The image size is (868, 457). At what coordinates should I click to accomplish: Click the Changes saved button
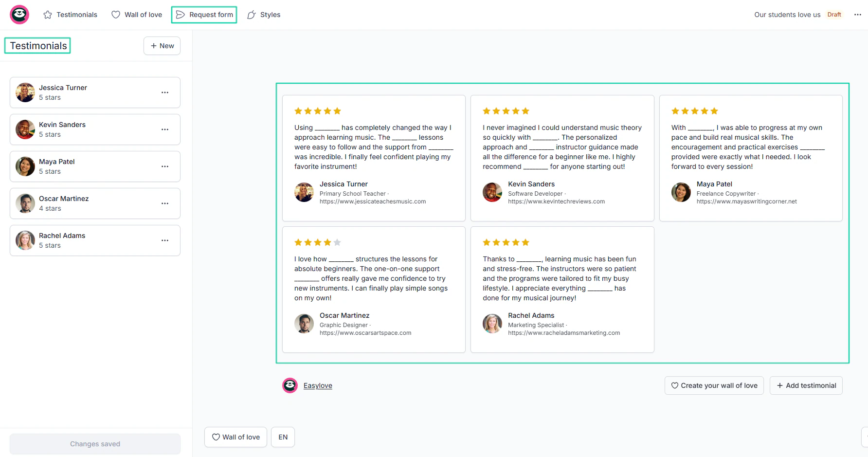95,444
